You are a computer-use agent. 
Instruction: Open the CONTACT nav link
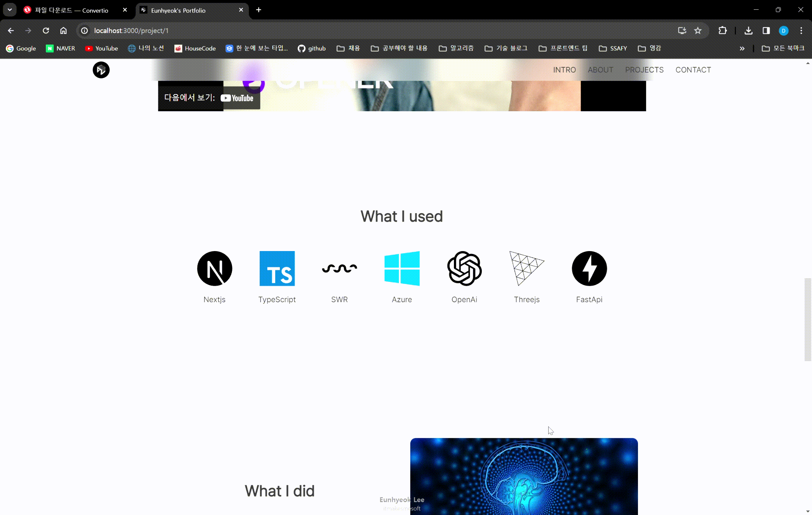(693, 70)
